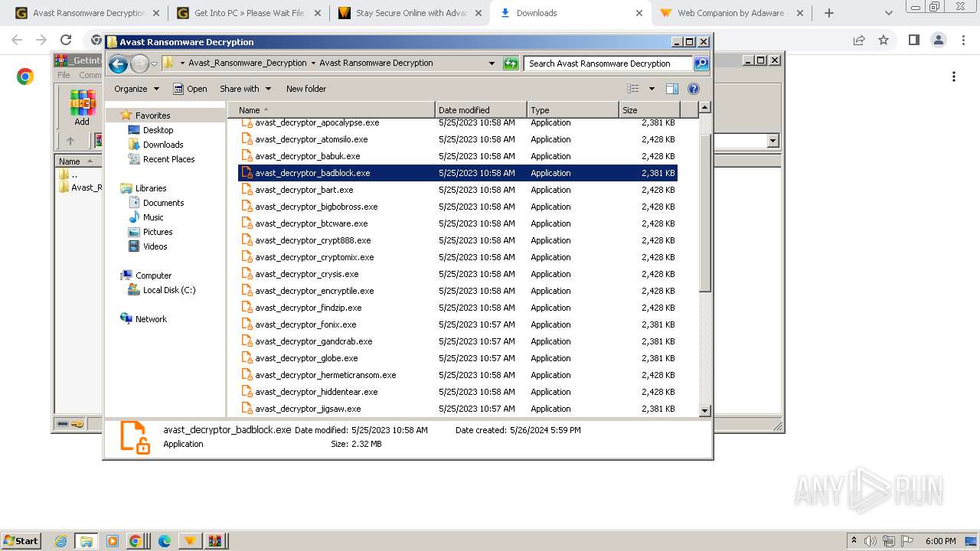Screen dimensions: 980x551
Task: Select avast_decryptor_bart.exe file
Action: coord(458,190)
